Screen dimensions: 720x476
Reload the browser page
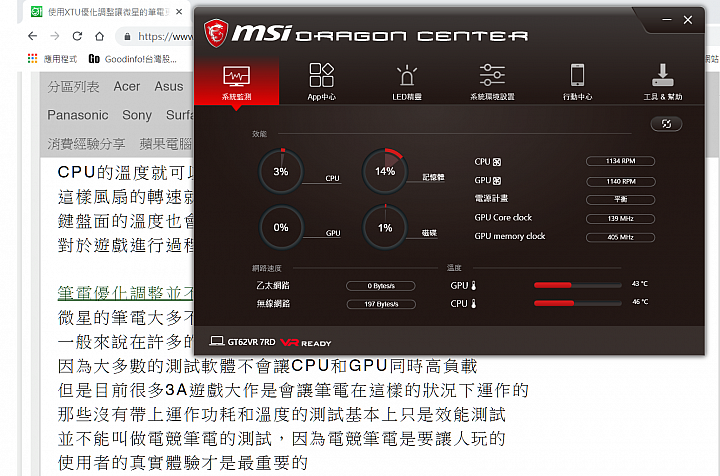[x=77, y=36]
